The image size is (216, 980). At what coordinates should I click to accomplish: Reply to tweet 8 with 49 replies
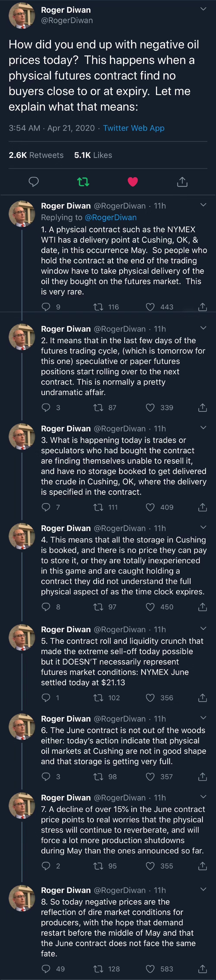pos(46,969)
